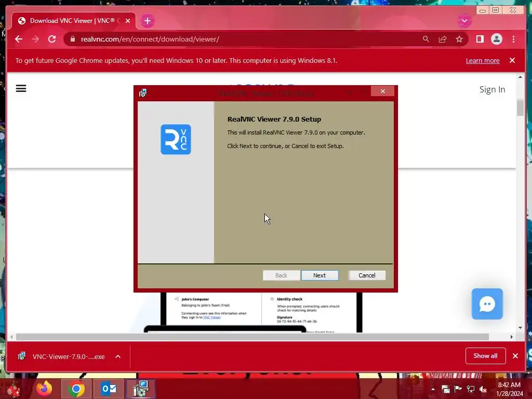Click the disabled Back button in Setup
This screenshot has height=399, width=532.
point(281,275)
